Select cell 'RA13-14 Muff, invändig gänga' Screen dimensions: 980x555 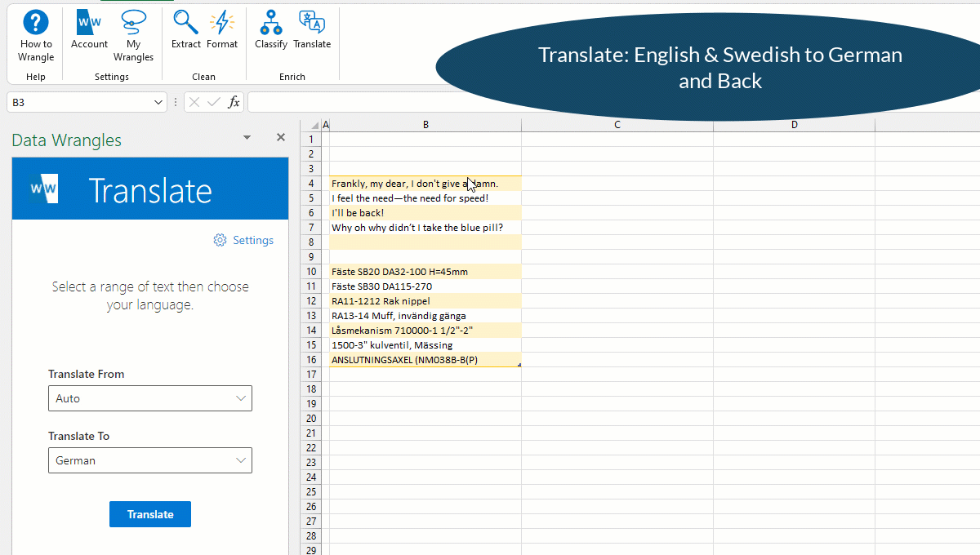tap(425, 316)
